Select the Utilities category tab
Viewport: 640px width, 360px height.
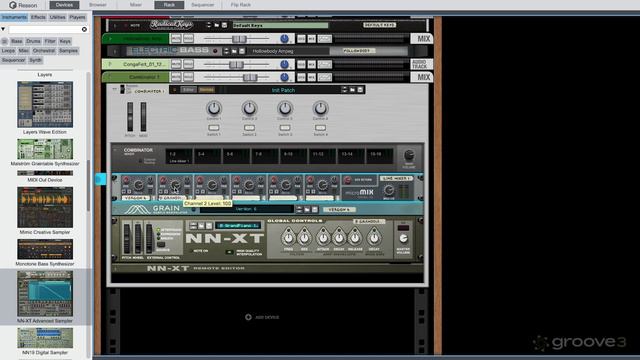(x=57, y=17)
